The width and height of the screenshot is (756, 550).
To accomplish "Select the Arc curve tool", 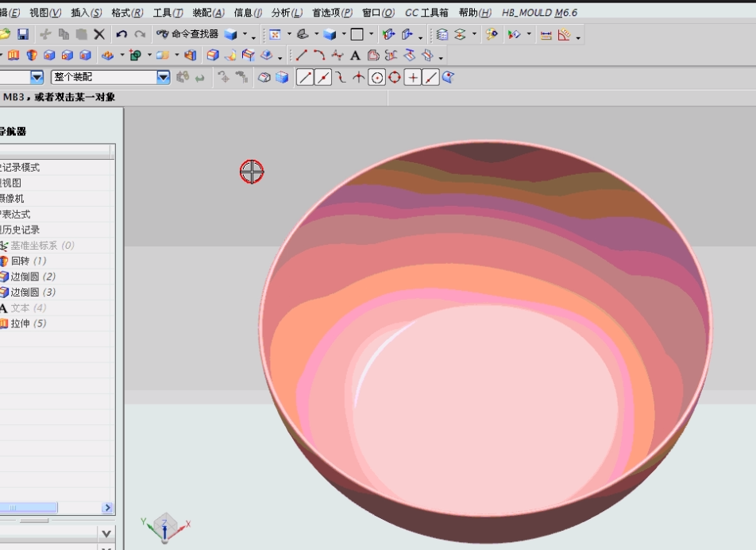I will pos(319,56).
